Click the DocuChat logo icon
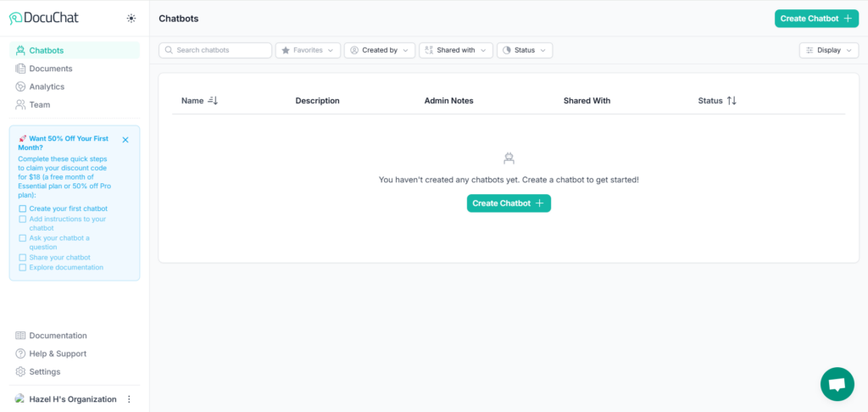868x412 pixels. (15, 18)
